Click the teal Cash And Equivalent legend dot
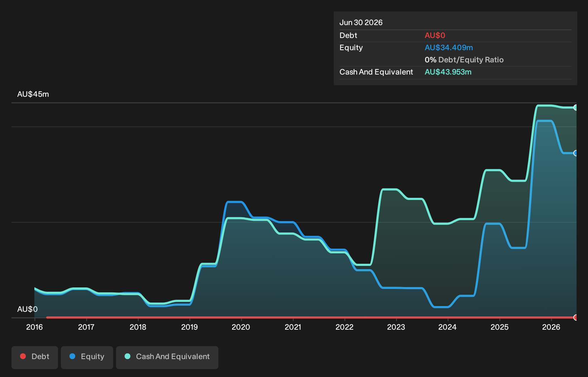 127,356
